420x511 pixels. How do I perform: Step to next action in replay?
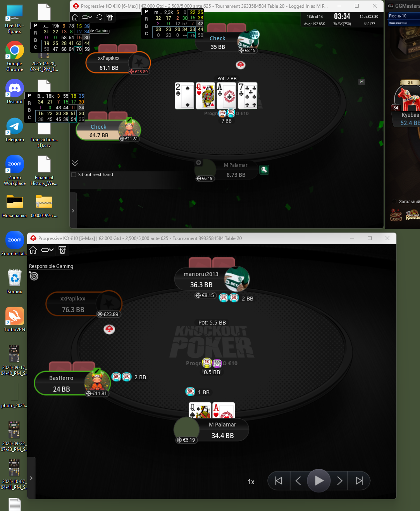click(339, 481)
